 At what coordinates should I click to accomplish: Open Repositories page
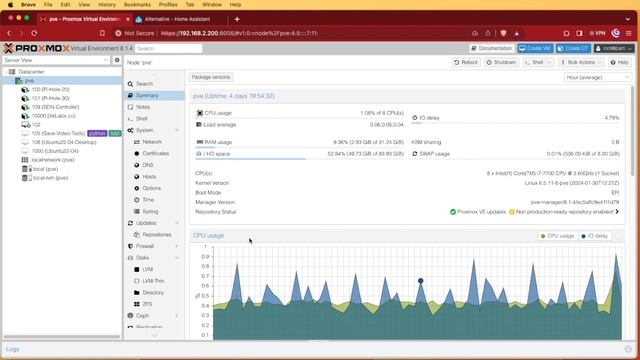[x=156, y=235]
